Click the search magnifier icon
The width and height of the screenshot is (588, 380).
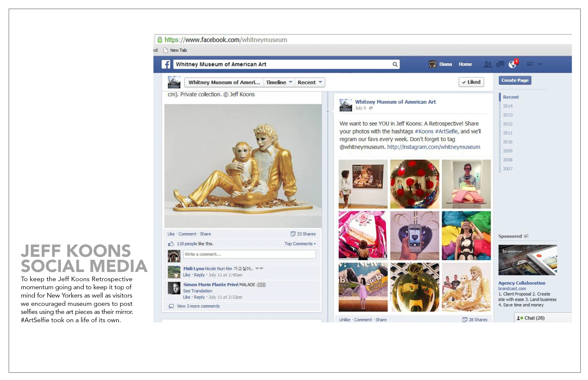[x=395, y=64]
